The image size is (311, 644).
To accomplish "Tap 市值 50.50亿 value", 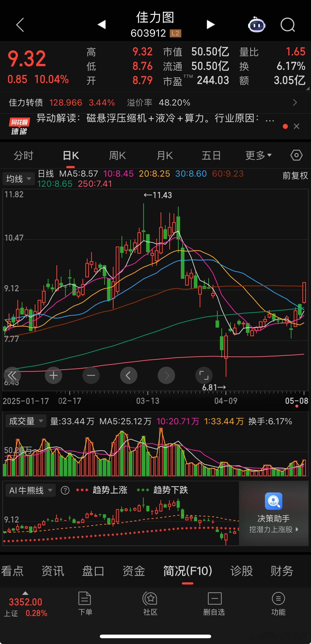I will coord(210,52).
